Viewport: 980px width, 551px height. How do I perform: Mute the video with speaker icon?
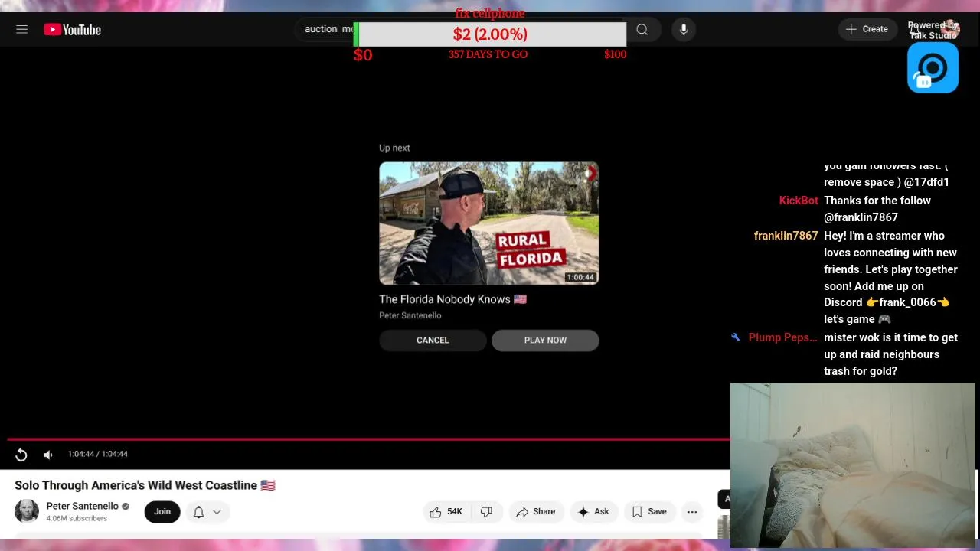(x=48, y=455)
